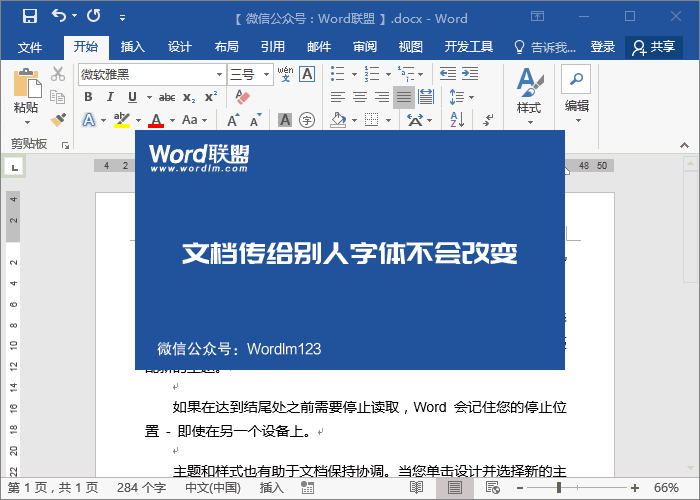Click the Cut scissors icon

tap(58, 74)
